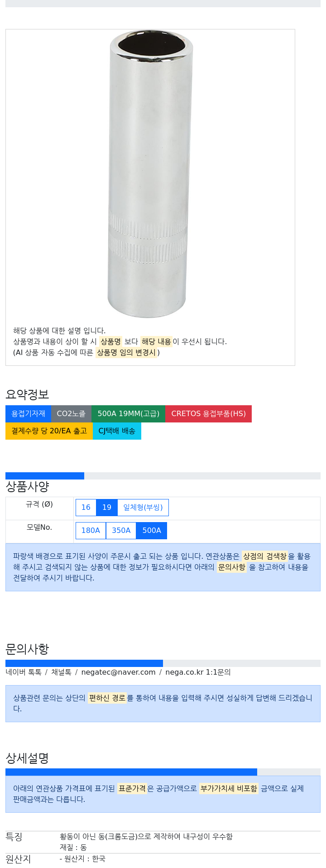Select the 16 diameter option
326x868 pixels.
click(x=86, y=508)
